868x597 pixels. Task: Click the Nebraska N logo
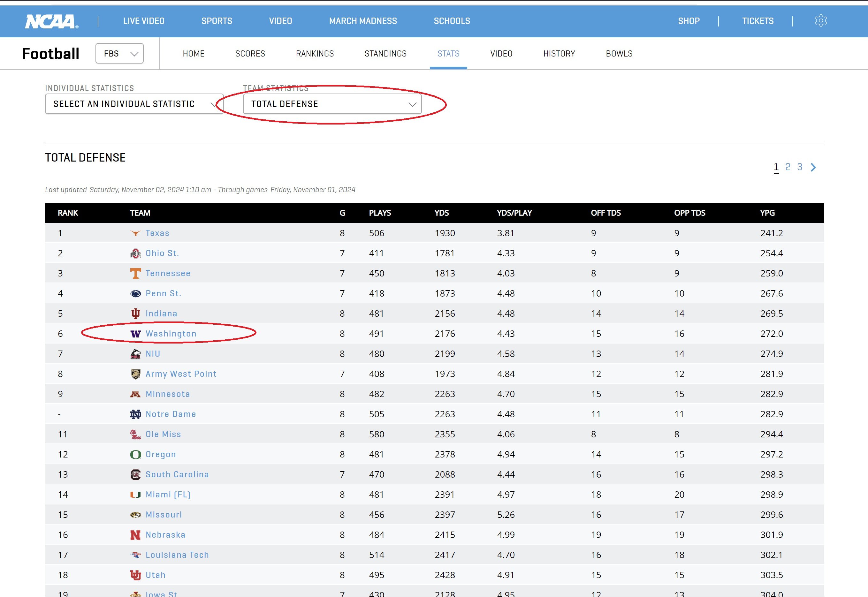(135, 535)
